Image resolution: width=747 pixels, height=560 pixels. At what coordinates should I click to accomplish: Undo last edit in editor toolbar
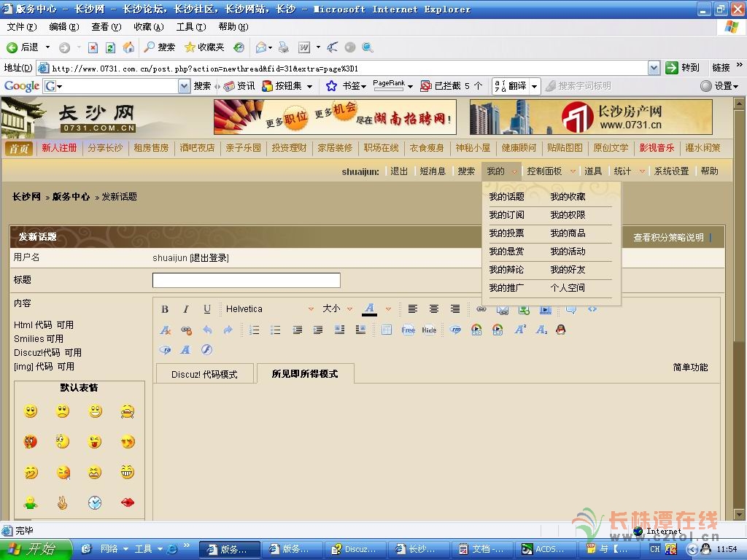click(x=207, y=330)
